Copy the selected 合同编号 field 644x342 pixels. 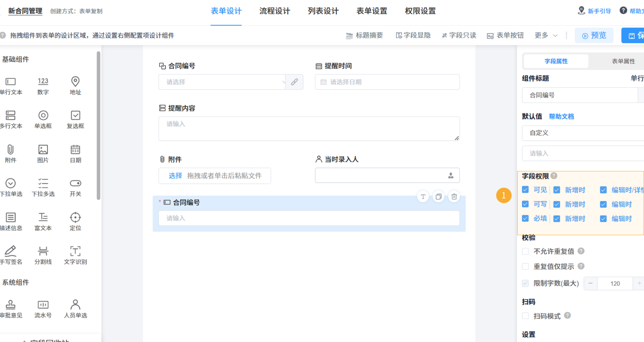tap(438, 196)
